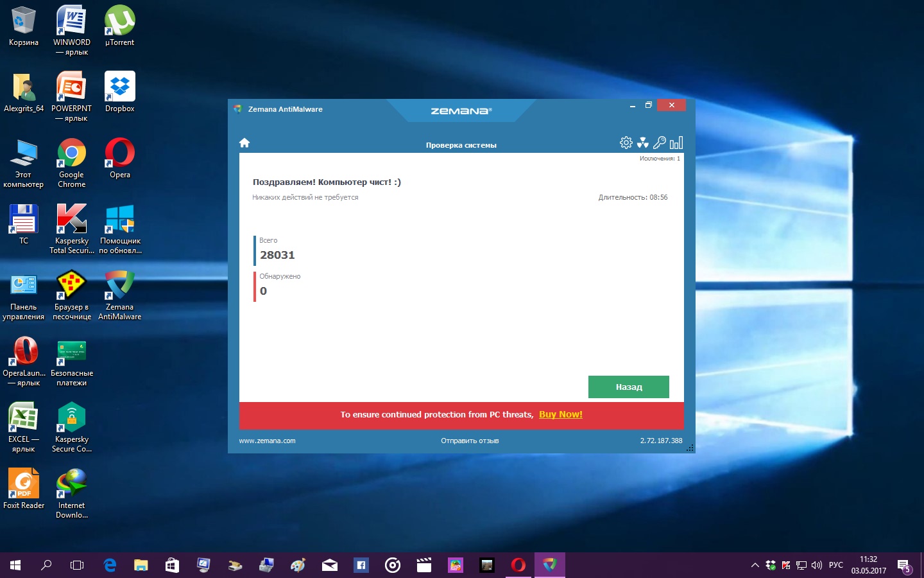Select OperaLauncher shortcut on desktop

(24, 362)
